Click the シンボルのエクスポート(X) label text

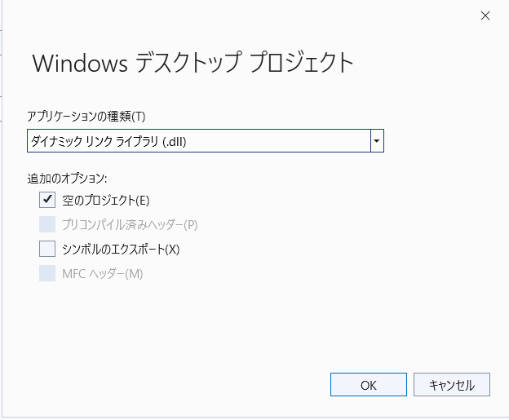[121, 249]
